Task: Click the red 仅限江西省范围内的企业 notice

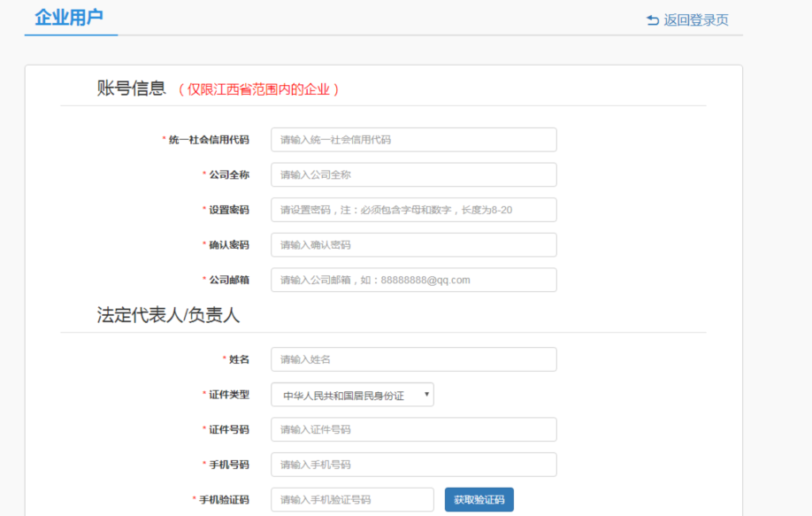Action: click(x=258, y=89)
